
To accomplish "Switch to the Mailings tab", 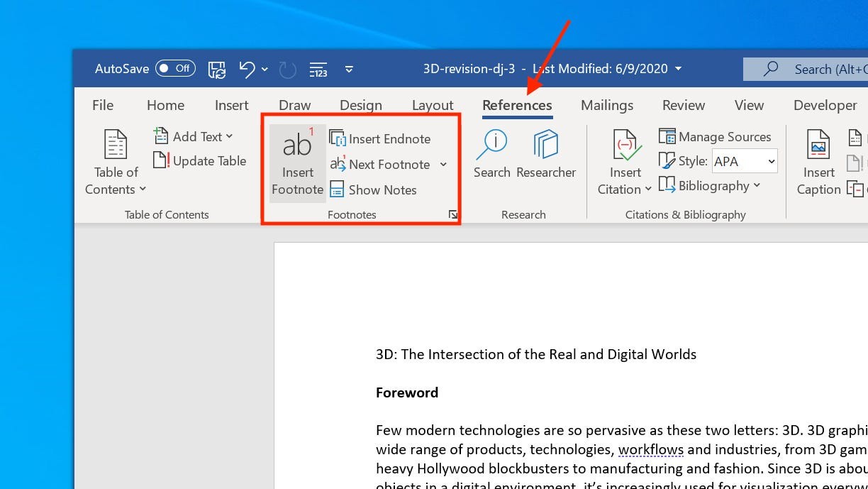I will (606, 105).
